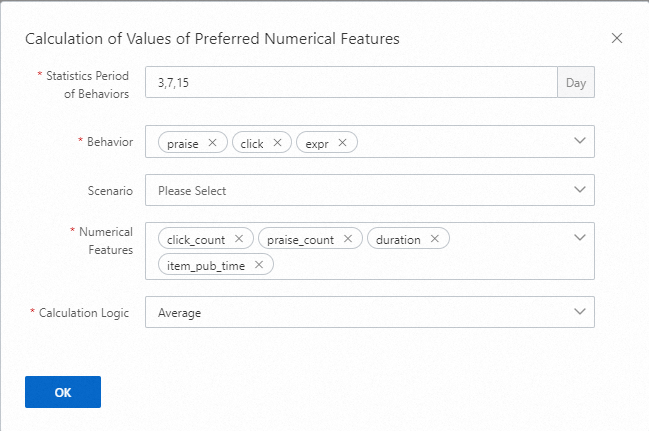Open the Calculation Logic dropdown

coord(369,312)
